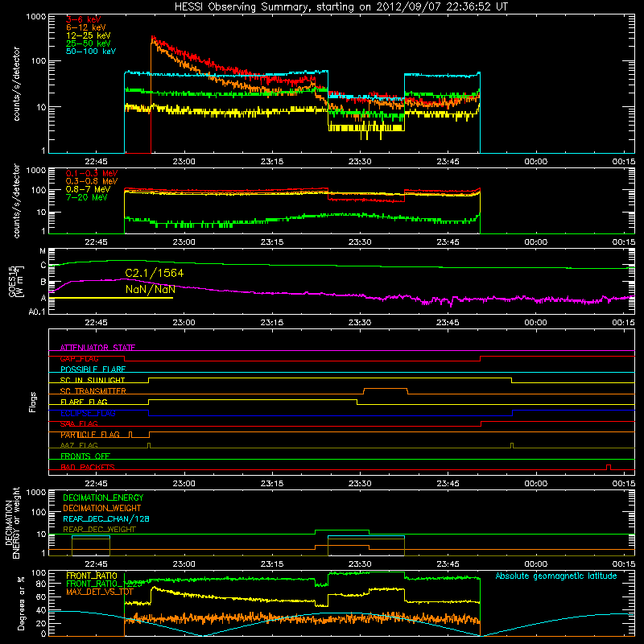Select the POSSIBLE_FLARE flag label
The image size is (644, 644).
[x=93, y=369]
